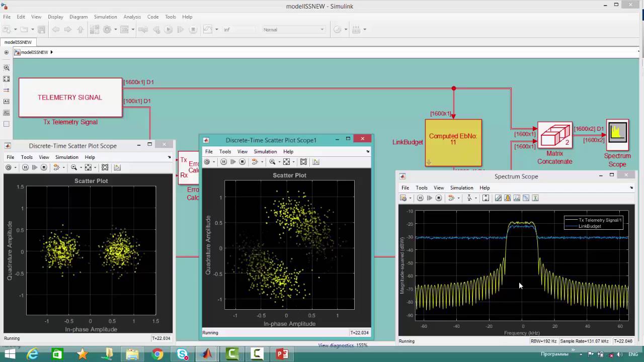Pause simulation in Spectrum Scope toolbar
This screenshot has height=362, width=644.
(420, 198)
